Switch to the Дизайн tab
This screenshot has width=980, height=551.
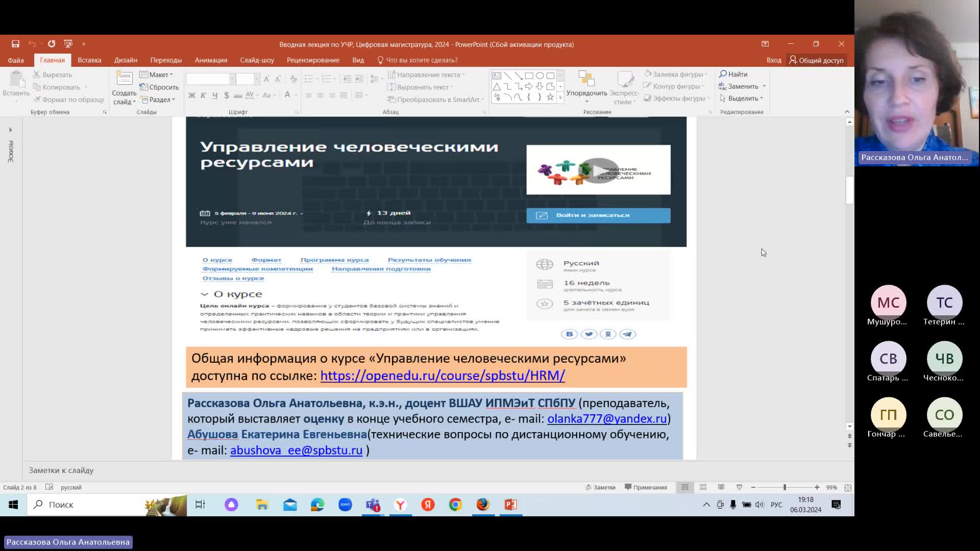pyautogui.click(x=126, y=60)
